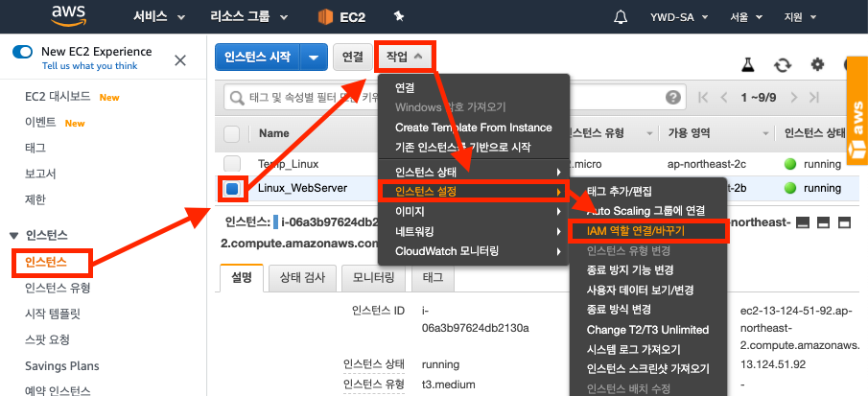Check the Temp_Linux instance checkbox
868x396 pixels.
tap(231, 164)
